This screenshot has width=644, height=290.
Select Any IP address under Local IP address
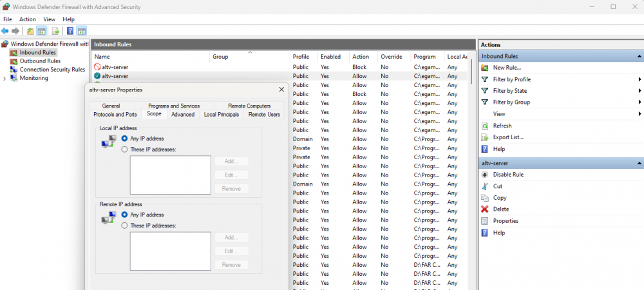[124, 139]
